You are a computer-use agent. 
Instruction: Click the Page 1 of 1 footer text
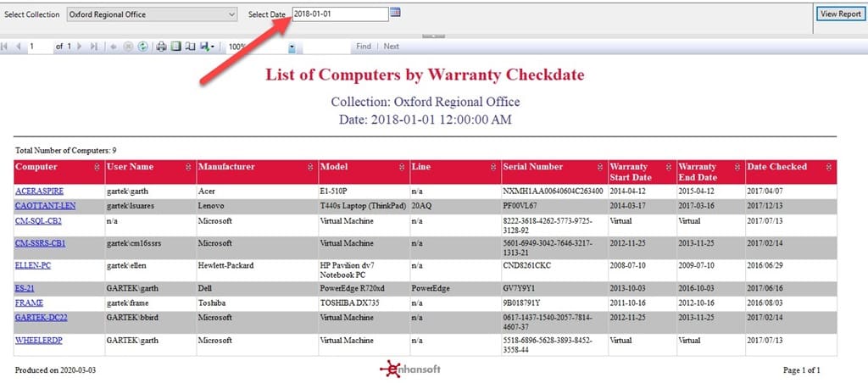point(802,370)
